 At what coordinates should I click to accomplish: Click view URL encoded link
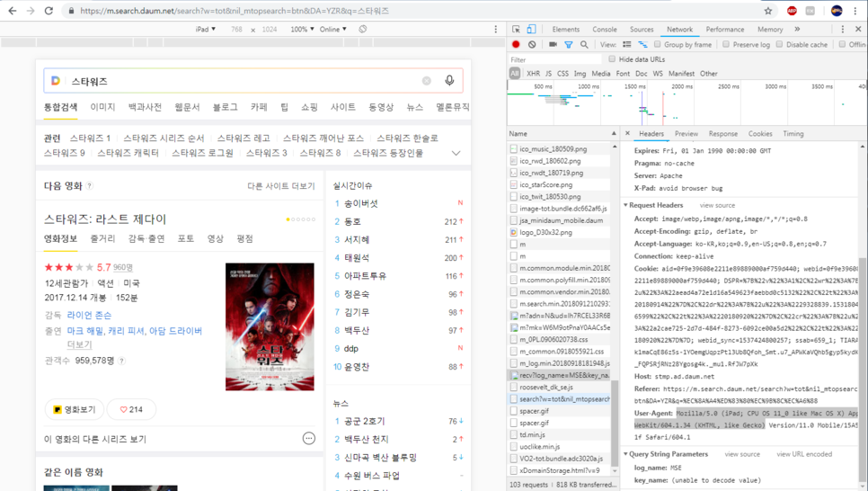pyautogui.click(x=804, y=454)
